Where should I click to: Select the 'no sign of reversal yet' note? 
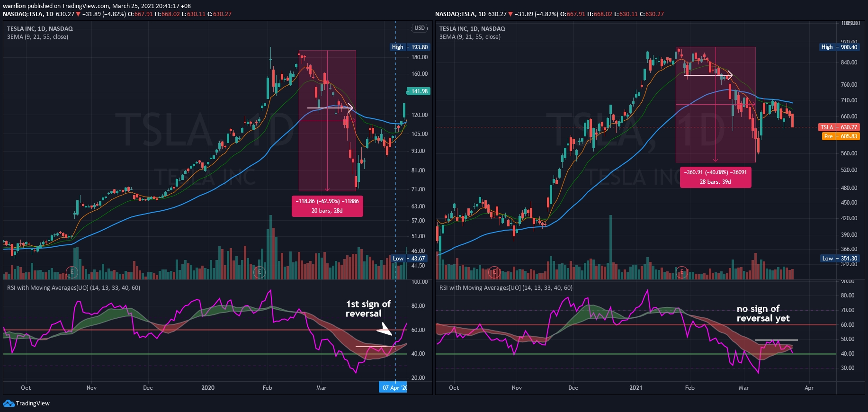pos(763,313)
